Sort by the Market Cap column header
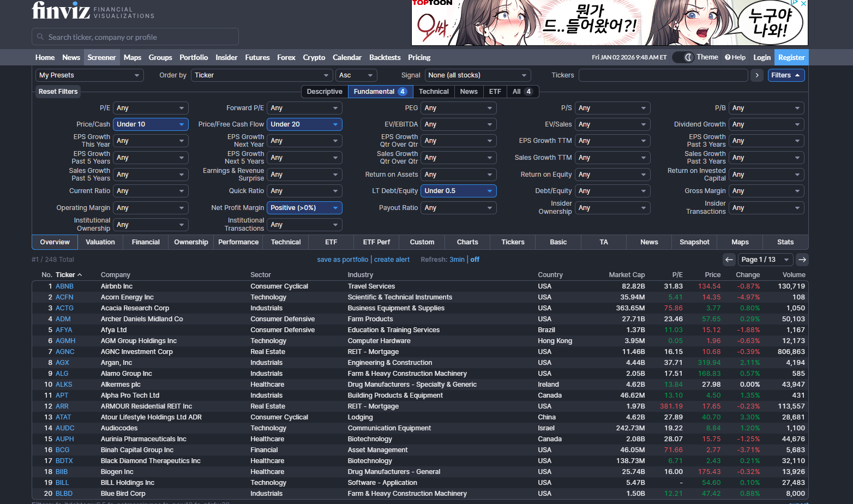Screen dimensions: 853x504 (627, 275)
